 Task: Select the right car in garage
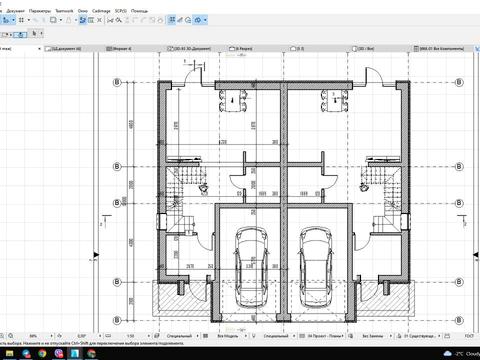pos(316,267)
